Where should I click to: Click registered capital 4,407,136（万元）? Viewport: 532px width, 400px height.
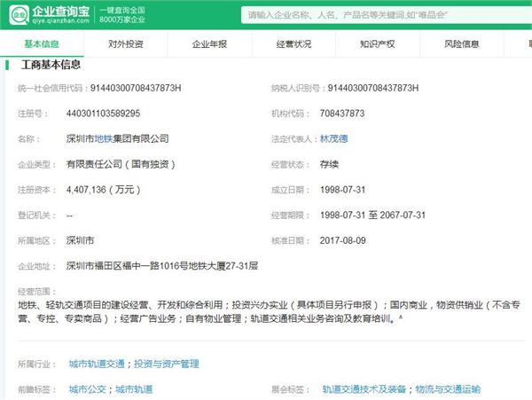pos(104,190)
